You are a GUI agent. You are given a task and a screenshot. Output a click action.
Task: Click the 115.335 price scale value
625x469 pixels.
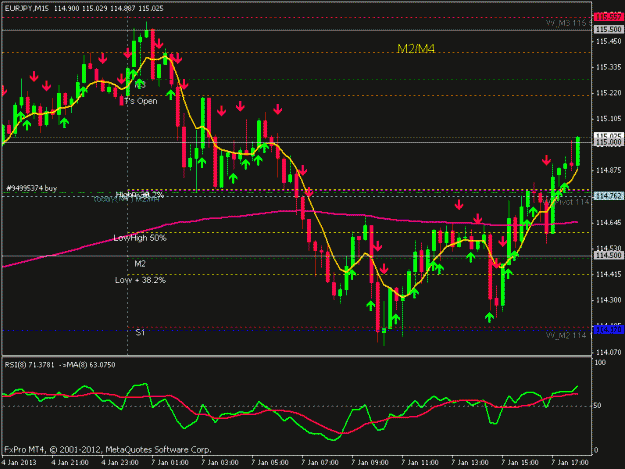pos(609,67)
